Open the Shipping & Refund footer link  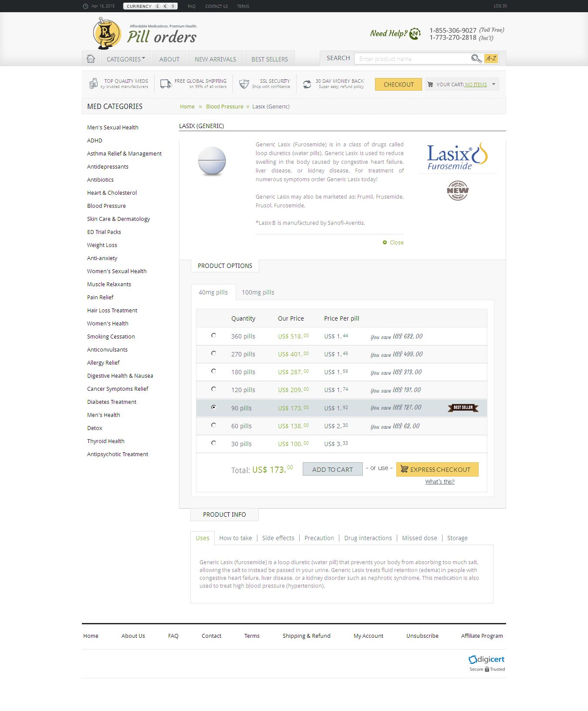[x=307, y=636]
